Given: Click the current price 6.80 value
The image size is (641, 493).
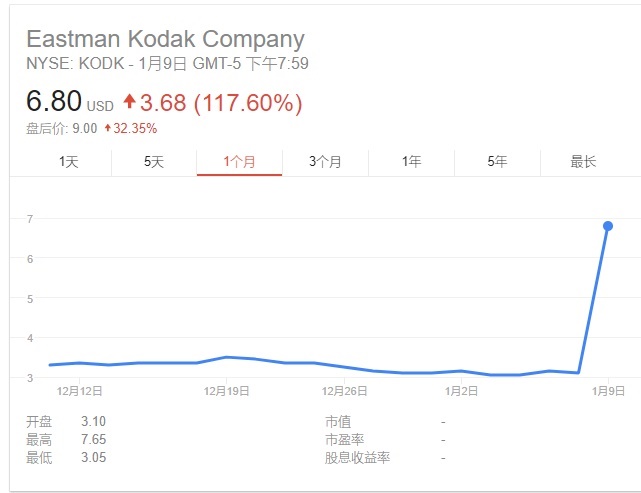Looking at the screenshot, I should tap(54, 102).
